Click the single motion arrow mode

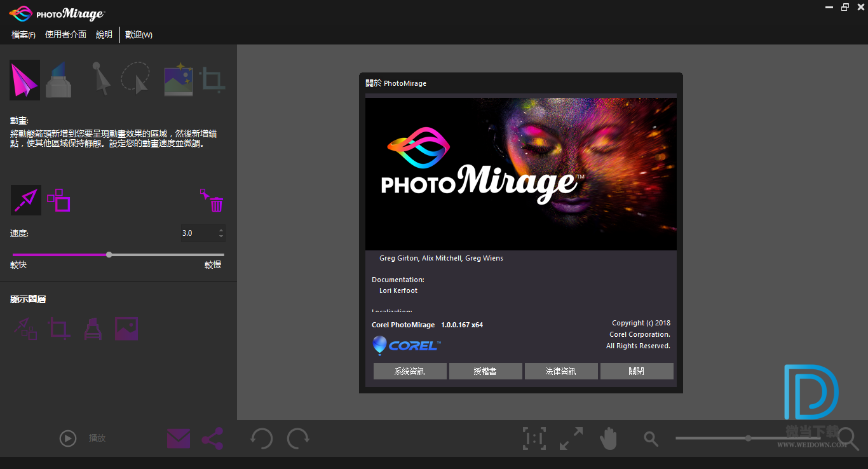click(x=26, y=200)
